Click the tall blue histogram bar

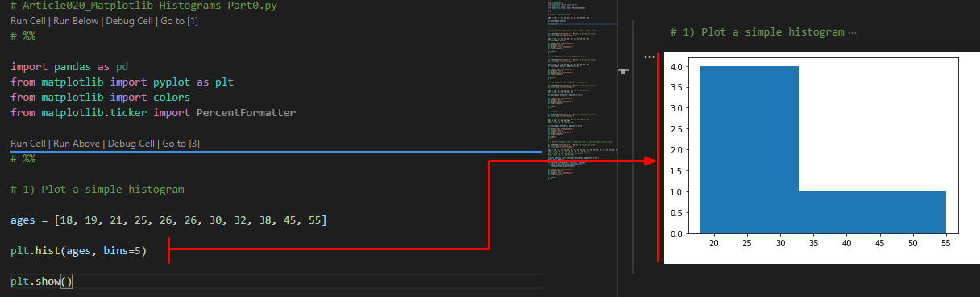750,150
